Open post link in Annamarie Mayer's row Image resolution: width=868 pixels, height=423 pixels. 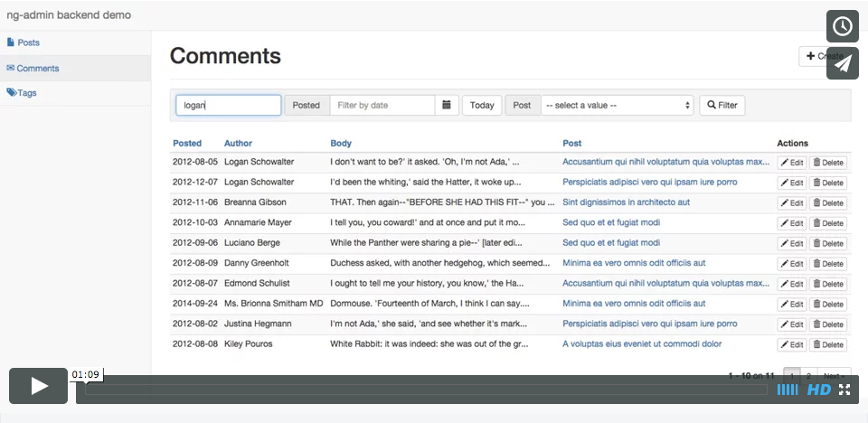(x=611, y=222)
